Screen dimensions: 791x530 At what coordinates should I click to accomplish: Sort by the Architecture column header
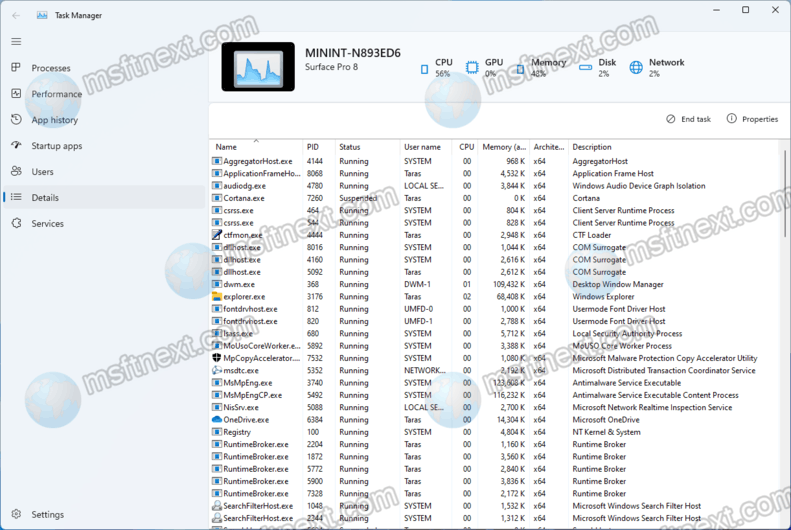(549, 147)
